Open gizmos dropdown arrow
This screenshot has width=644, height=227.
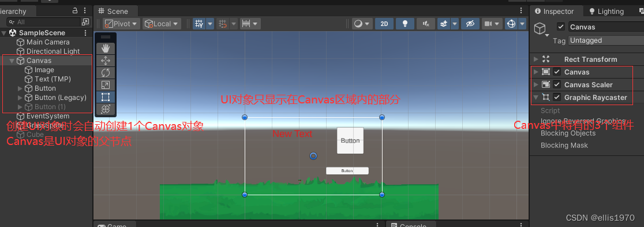pyautogui.click(x=522, y=24)
